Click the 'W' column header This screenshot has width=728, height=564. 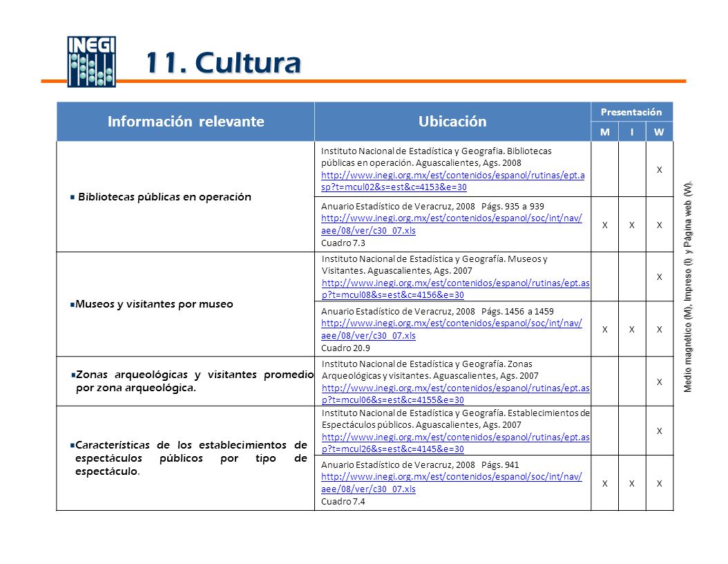(660, 132)
